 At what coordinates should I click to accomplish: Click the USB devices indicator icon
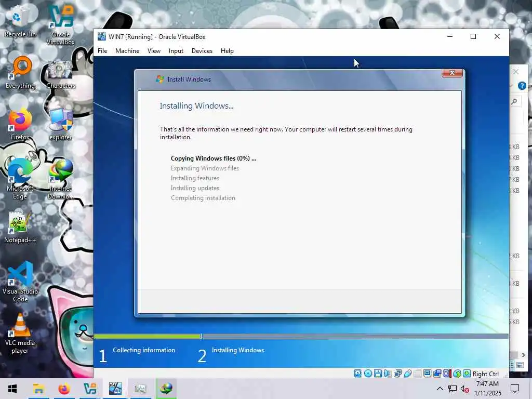(407, 374)
